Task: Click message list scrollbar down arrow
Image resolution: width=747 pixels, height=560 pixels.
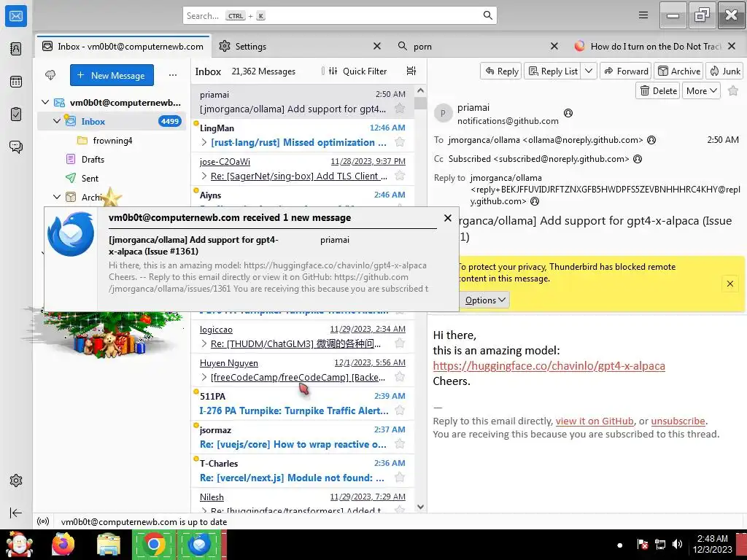Action: [x=420, y=507]
